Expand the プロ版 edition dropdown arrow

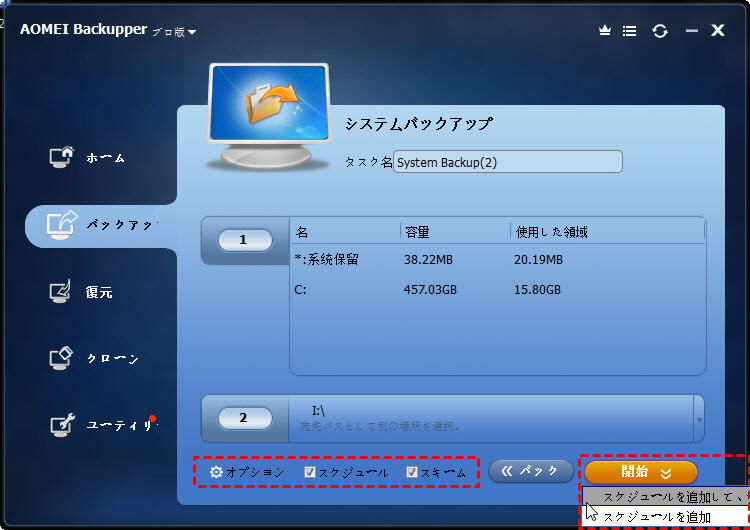(192, 33)
